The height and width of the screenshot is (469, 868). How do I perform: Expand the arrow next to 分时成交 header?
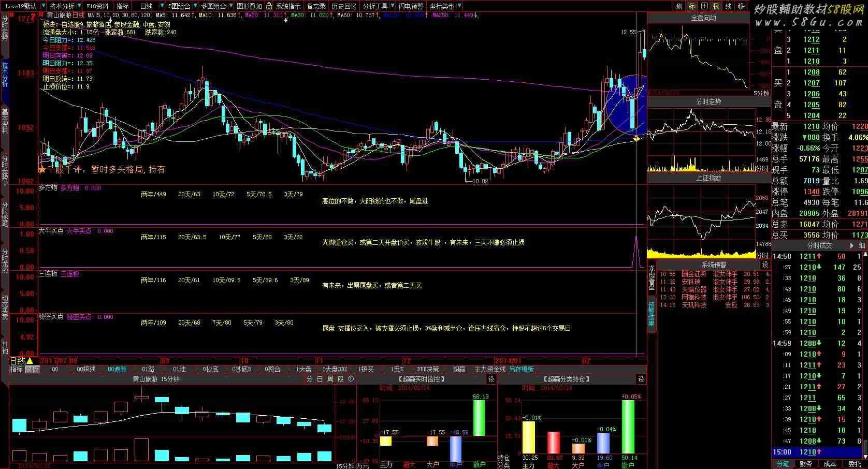(x=851, y=245)
